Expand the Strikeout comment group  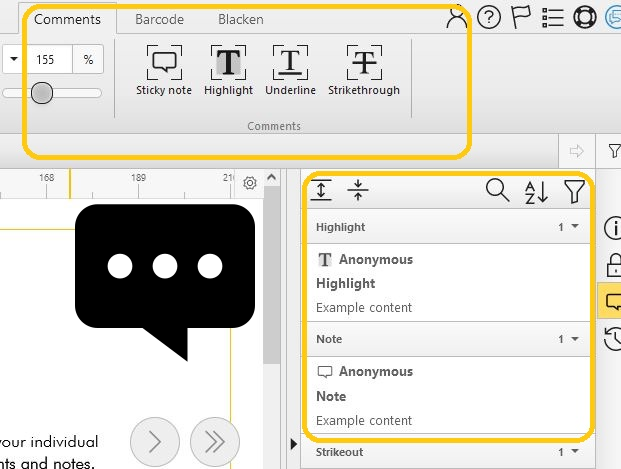(x=574, y=452)
